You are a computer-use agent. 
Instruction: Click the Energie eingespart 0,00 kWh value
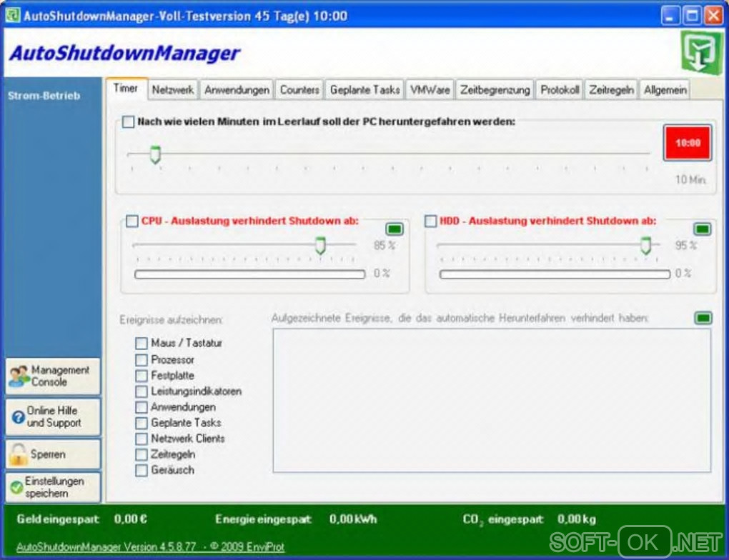coord(353,519)
